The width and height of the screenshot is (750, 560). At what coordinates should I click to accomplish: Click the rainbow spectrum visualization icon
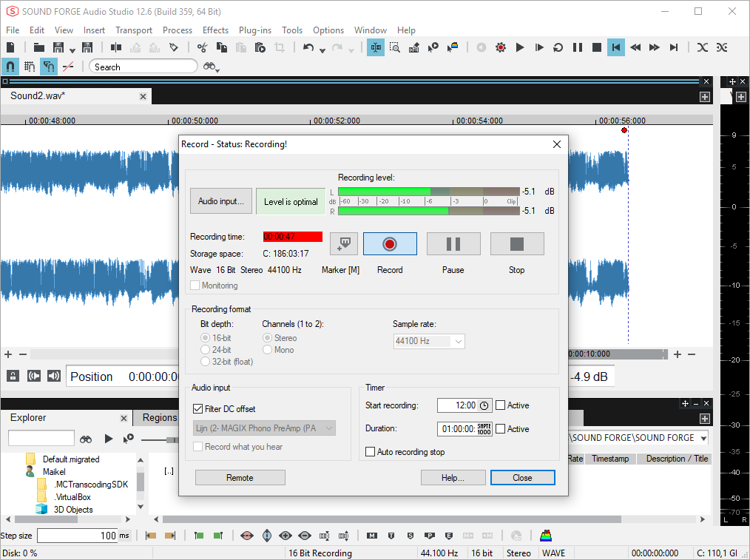546,536
